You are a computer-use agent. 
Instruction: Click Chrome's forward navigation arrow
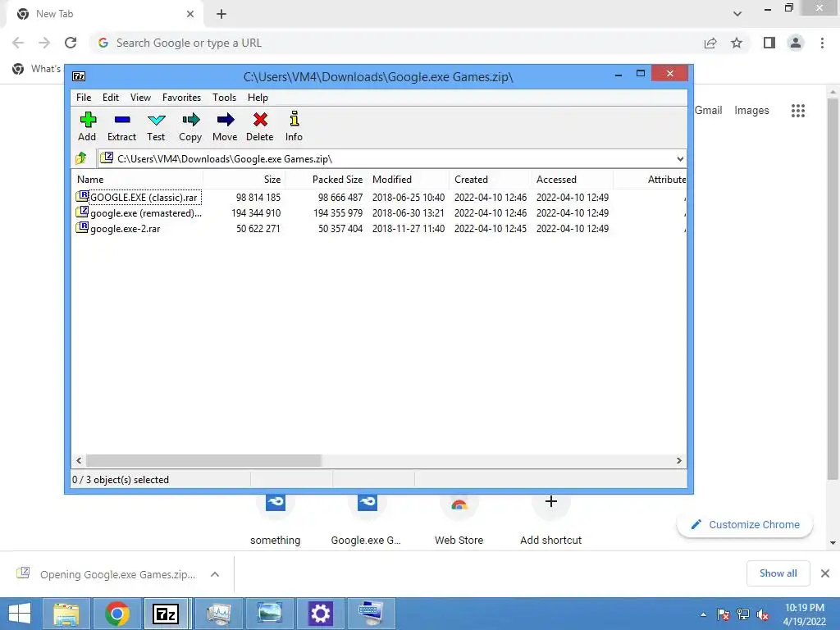[x=44, y=43]
